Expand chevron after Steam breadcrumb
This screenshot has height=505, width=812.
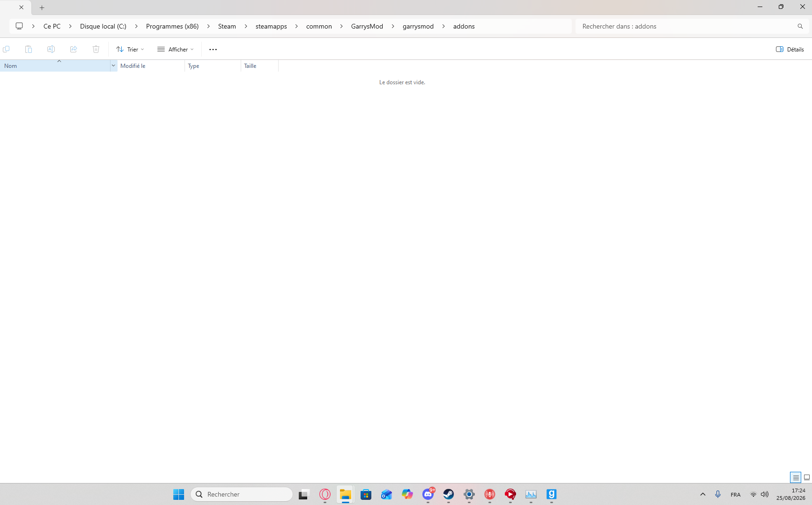pyautogui.click(x=246, y=26)
